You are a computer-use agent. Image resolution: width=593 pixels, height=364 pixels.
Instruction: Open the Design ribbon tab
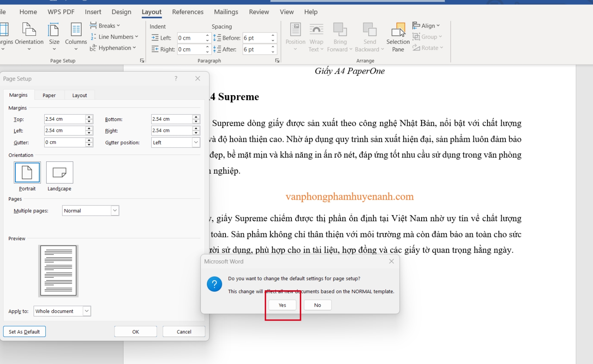click(121, 12)
